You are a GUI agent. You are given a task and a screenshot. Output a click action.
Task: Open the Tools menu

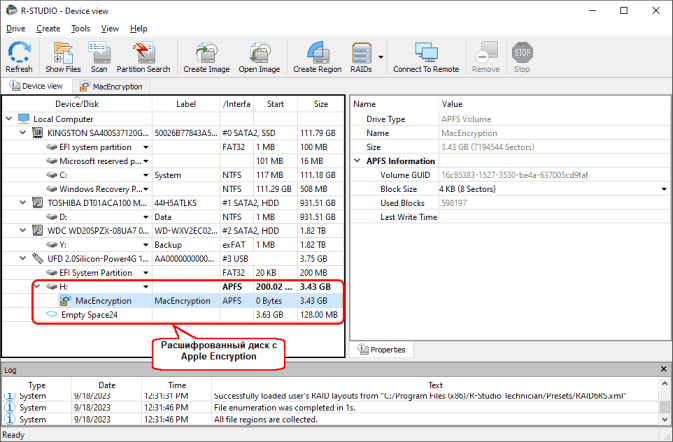[81, 28]
